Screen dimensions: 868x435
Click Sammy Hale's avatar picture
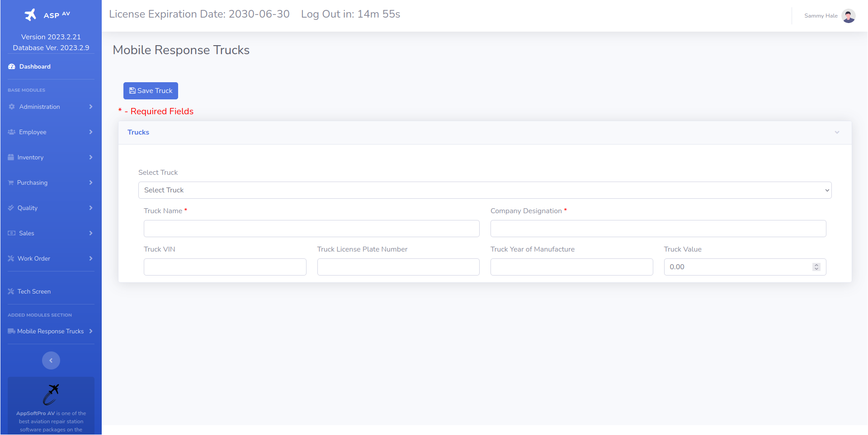(848, 16)
